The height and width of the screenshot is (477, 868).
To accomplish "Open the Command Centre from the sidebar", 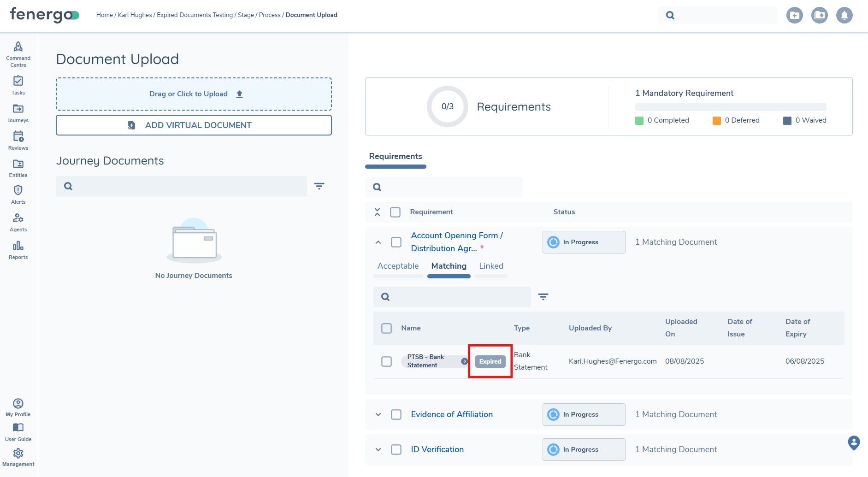I will [18, 52].
